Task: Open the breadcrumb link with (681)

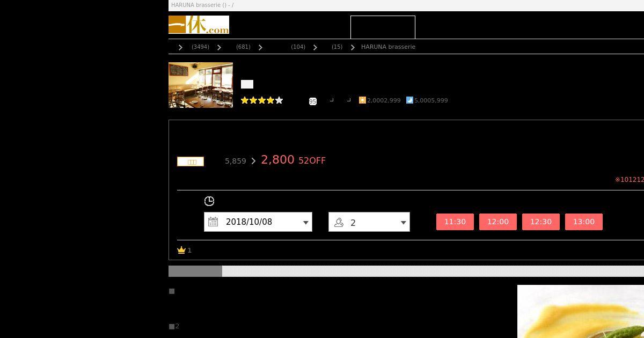Action: [x=243, y=47]
